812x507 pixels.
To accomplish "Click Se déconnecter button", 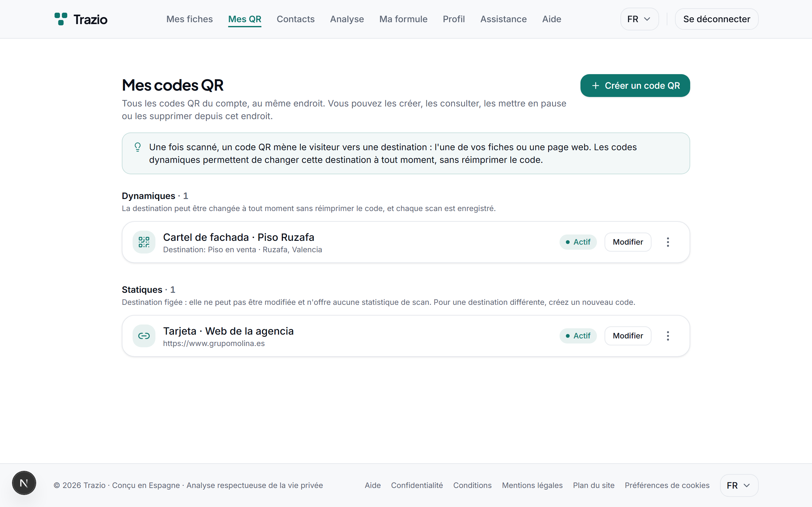I will (717, 19).
